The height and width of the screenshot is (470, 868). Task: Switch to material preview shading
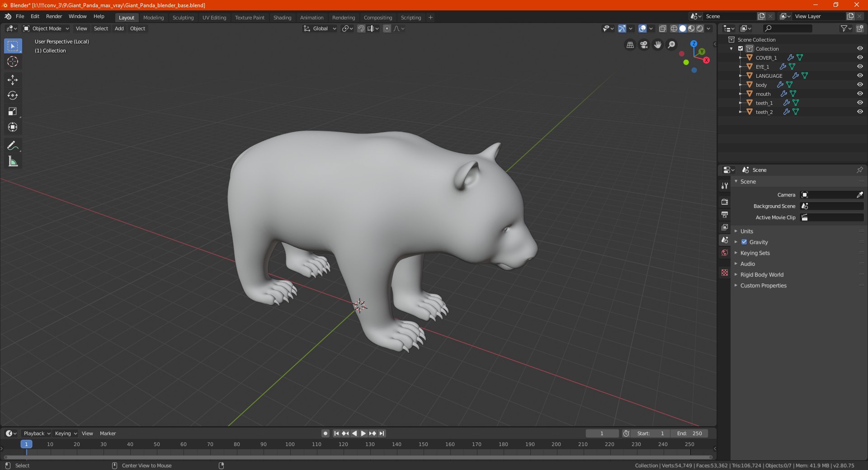tap(691, 28)
